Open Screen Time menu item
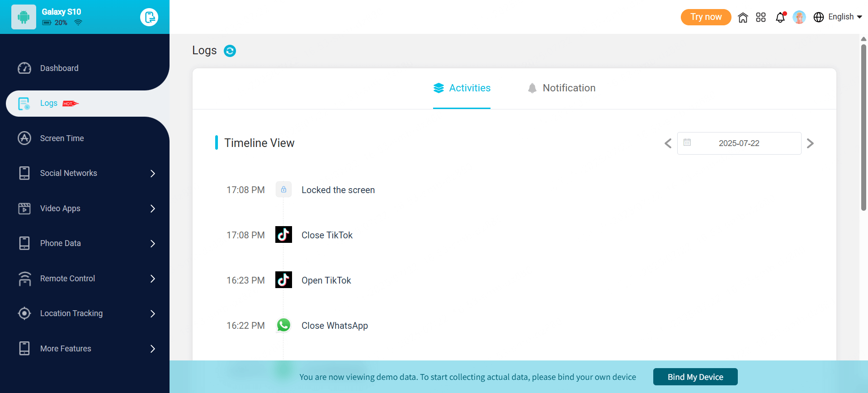868x393 pixels. click(x=62, y=138)
